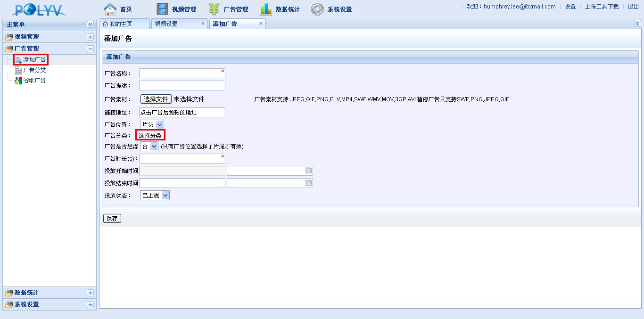Expand the 视频管理 sidebar section

[x=90, y=37]
